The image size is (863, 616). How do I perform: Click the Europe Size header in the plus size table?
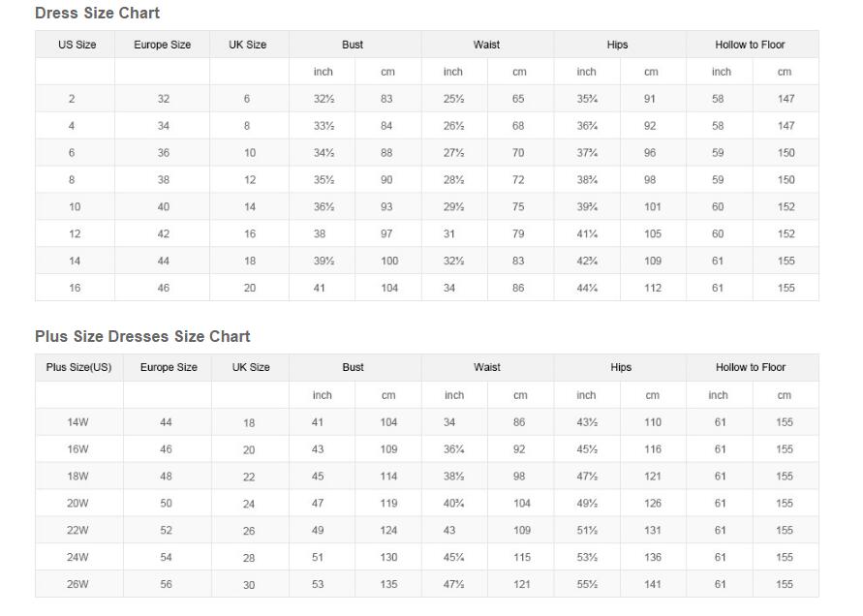(169, 367)
